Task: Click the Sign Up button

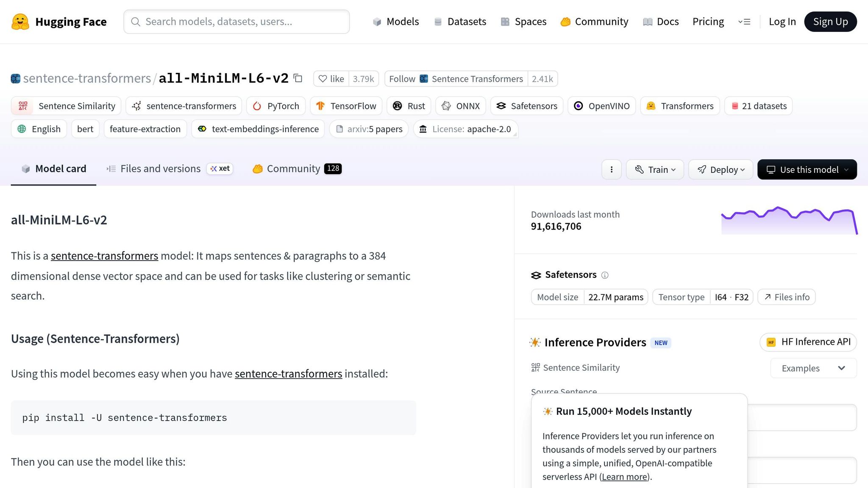Action: click(x=830, y=22)
